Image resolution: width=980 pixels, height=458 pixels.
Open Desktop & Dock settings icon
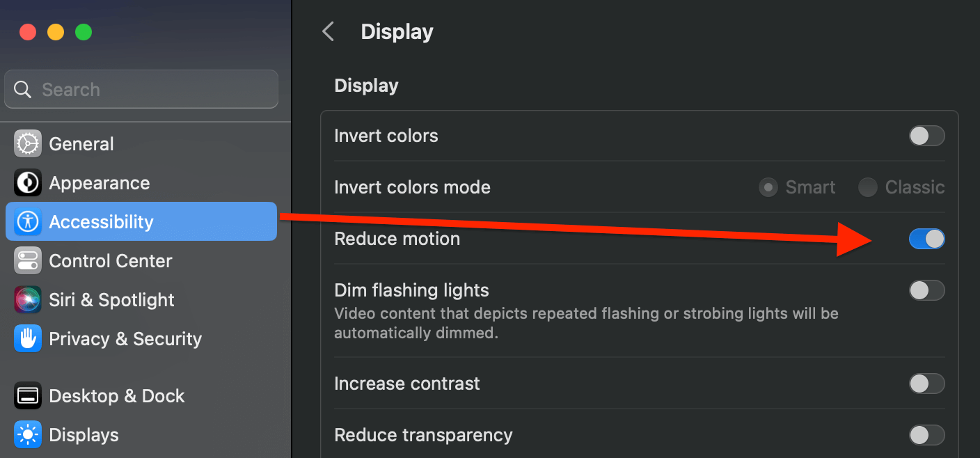[x=27, y=395]
